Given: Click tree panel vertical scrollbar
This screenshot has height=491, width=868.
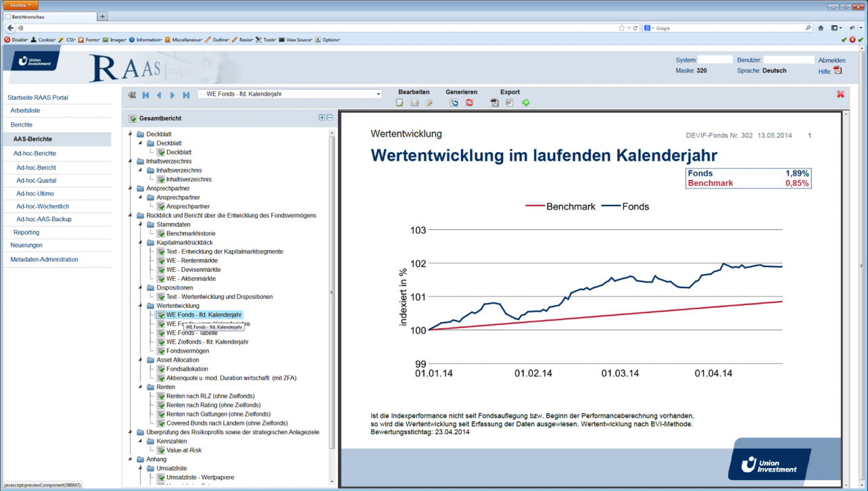Looking at the screenshot, I should pos(332,292).
